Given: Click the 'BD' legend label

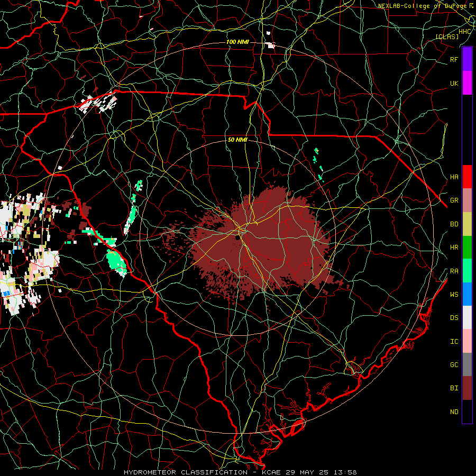Looking at the screenshot, I should pyautogui.click(x=454, y=224).
